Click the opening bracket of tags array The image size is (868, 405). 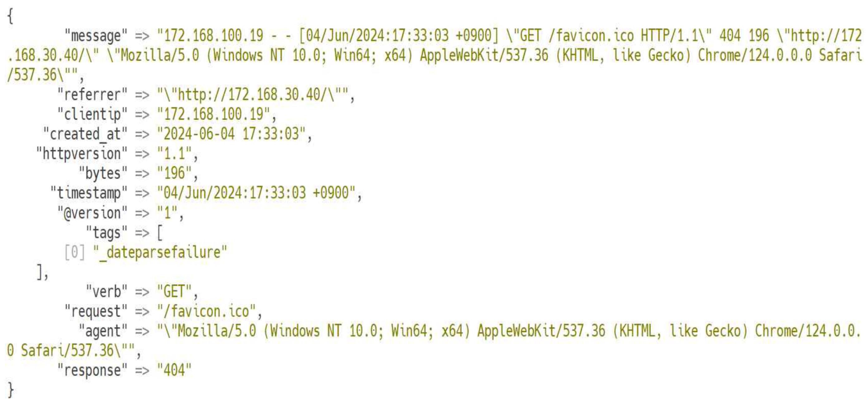click(x=160, y=233)
